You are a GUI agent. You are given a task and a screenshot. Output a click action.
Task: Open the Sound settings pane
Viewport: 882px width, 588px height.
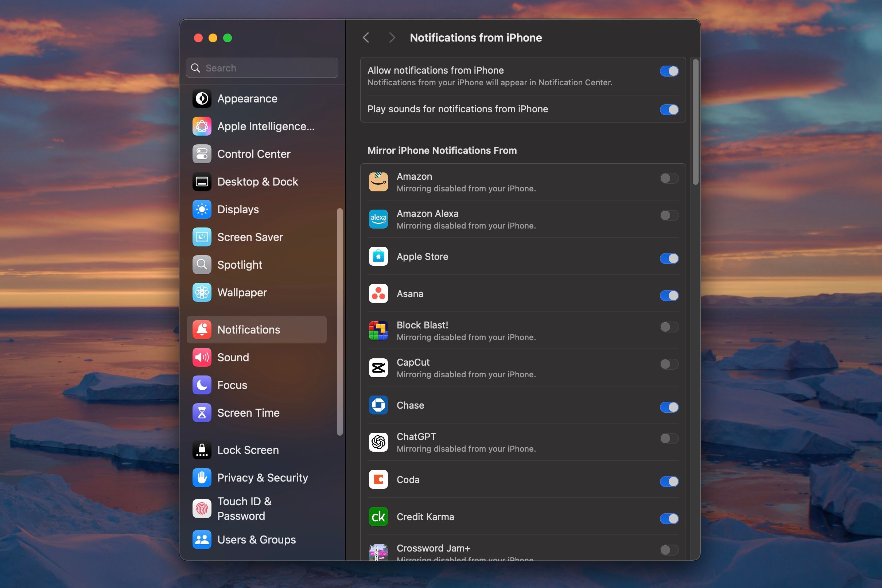(256, 358)
